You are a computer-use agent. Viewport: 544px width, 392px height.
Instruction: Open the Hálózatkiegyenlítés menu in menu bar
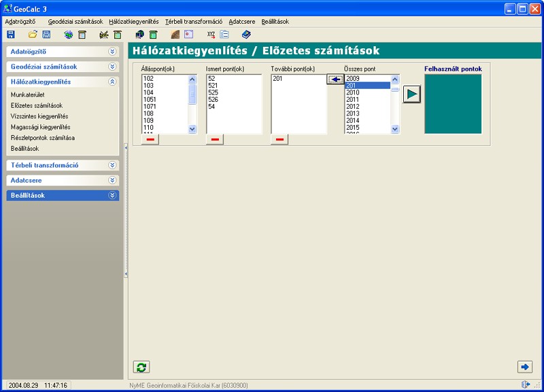pyautogui.click(x=133, y=22)
